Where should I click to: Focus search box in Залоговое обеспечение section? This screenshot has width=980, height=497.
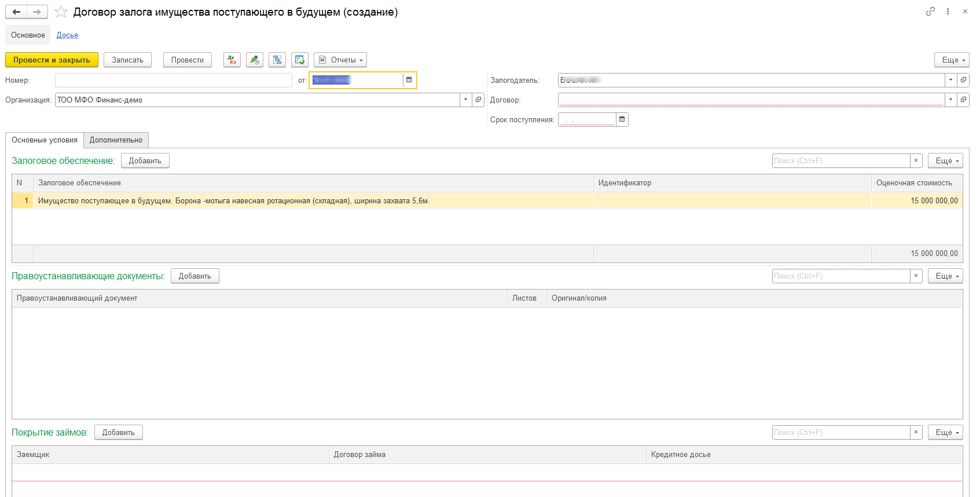(841, 160)
